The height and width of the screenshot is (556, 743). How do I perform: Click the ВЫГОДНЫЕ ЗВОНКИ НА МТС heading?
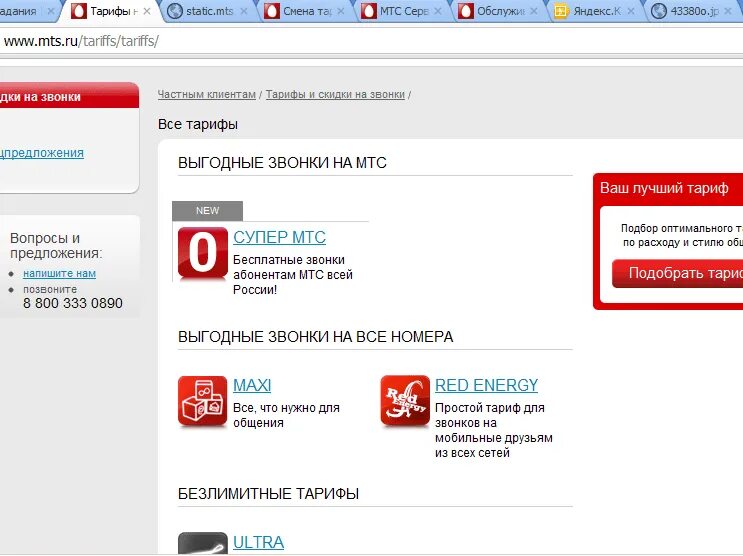[x=282, y=163]
